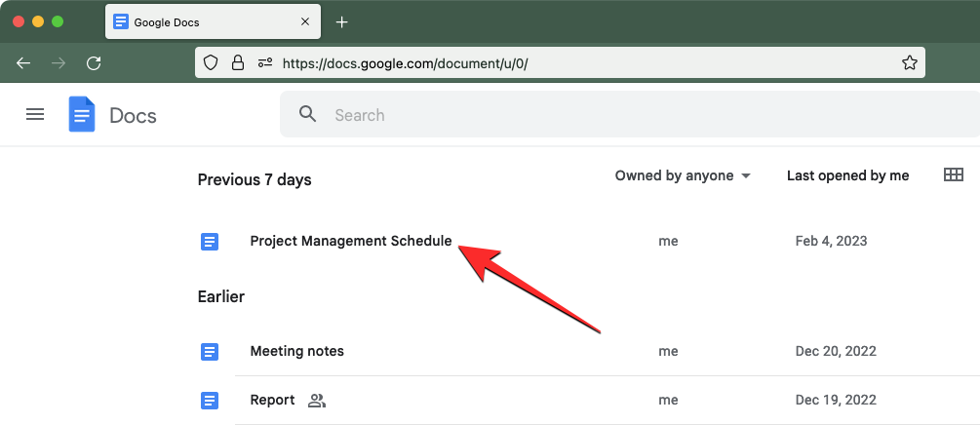The image size is (980, 425).
Task: Go back to the previous page
Action: click(x=23, y=62)
